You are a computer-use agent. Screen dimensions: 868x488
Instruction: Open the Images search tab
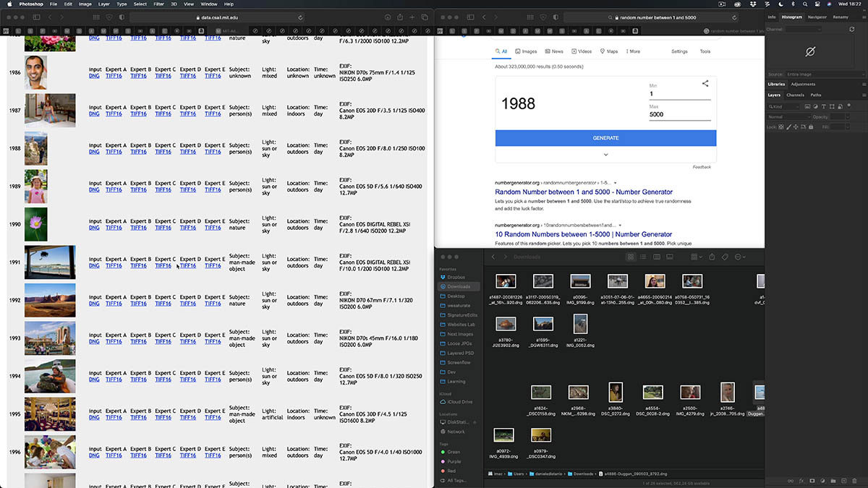pos(526,51)
